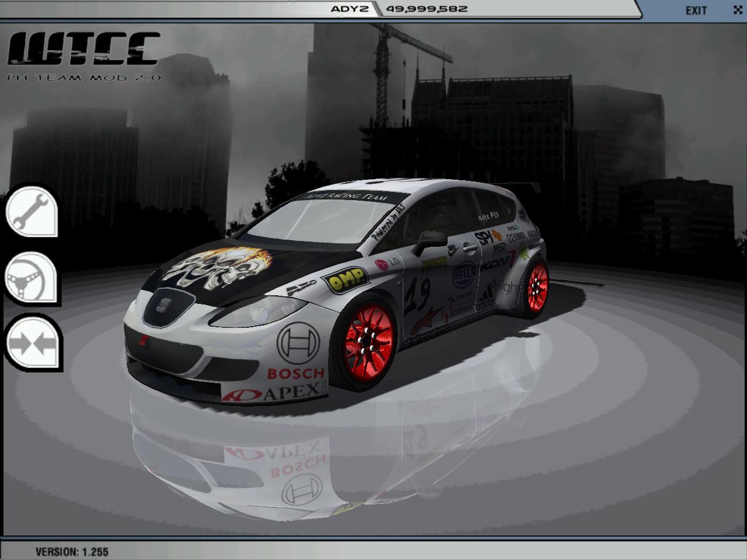747x560 pixels.
Task: Click the WTCC PH Team Mod logo
Action: tap(84, 56)
